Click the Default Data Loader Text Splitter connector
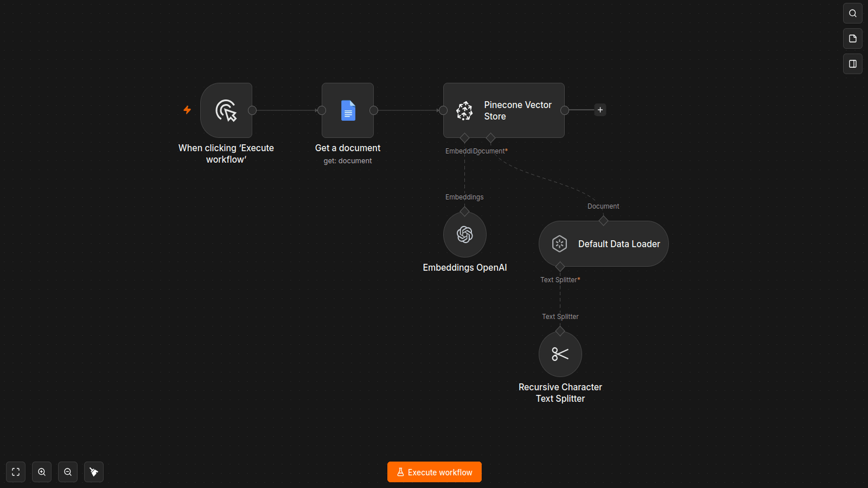 (x=560, y=267)
